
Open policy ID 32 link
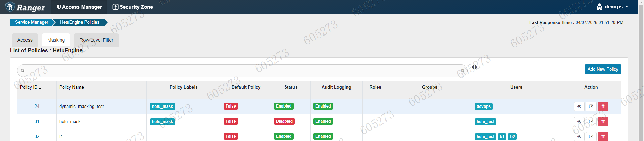(37, 137)
